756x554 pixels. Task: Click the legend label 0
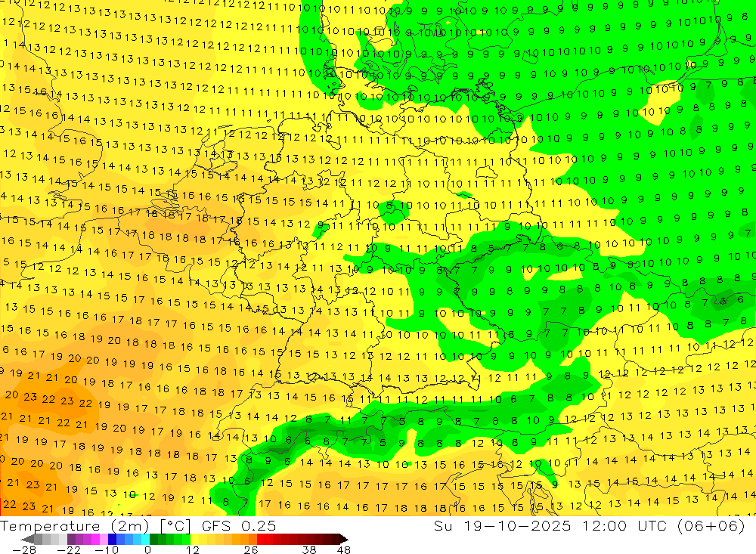pyautogui.click(x=148, y=550)
